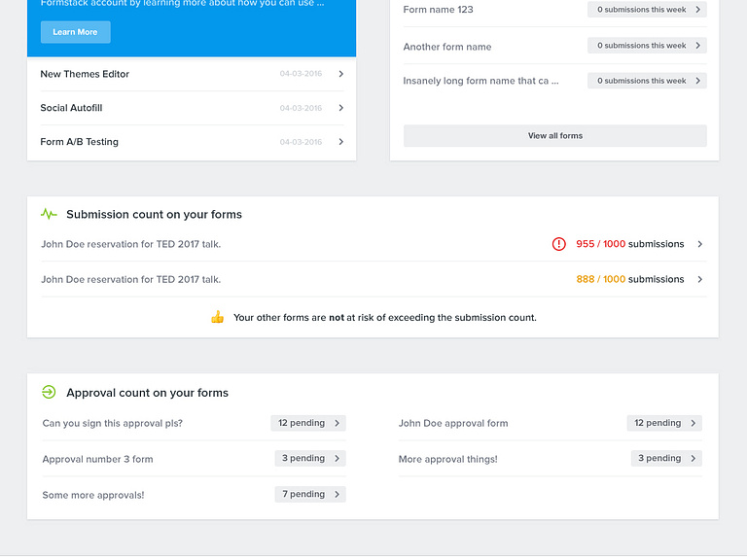
Task: Open Another form name submissions badge
Action: click(x=647, y=46)
